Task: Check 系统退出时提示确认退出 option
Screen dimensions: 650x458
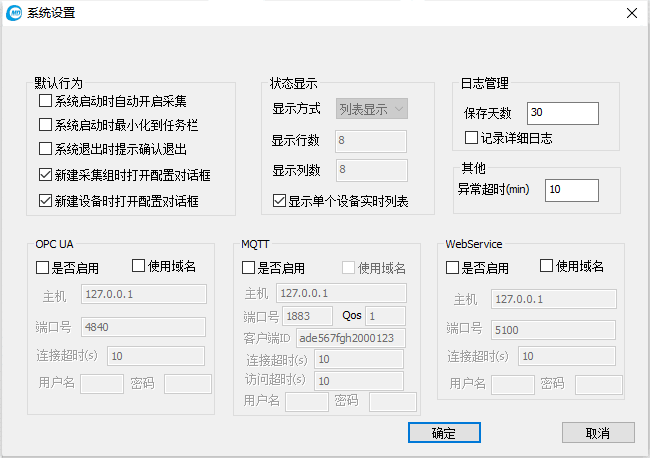Action: pos(45,149)
